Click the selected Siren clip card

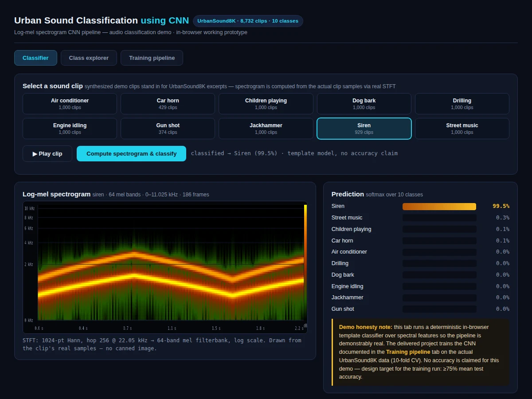[x=364, y=129]
